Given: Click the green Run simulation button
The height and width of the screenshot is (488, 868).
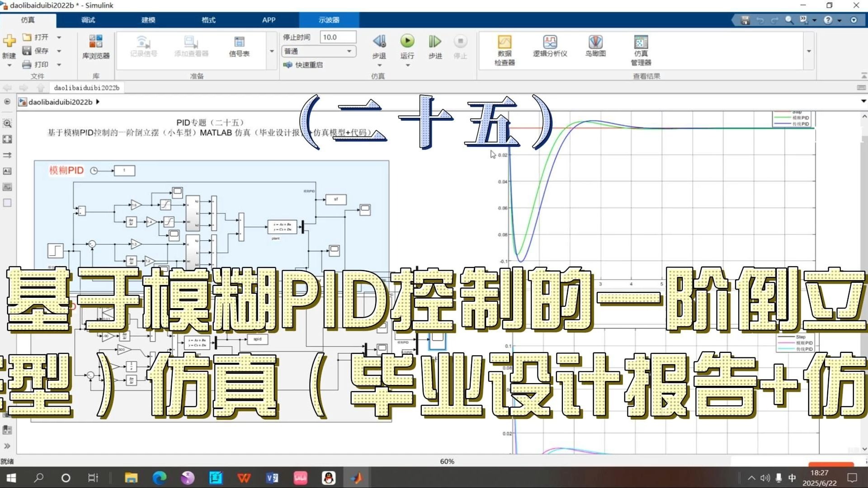Looking at the screenshot, I should (x=407, y=42).
